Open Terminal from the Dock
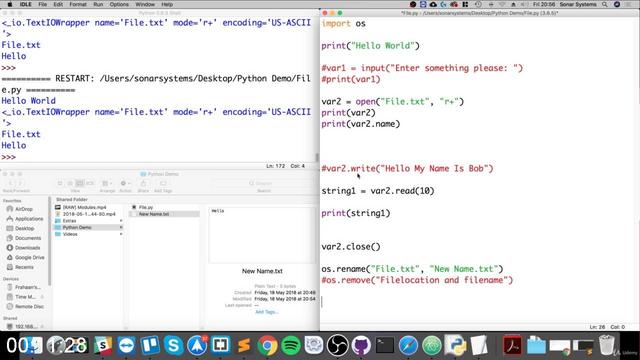Viewport: 640px width, 360px height. tap(384, 345)
